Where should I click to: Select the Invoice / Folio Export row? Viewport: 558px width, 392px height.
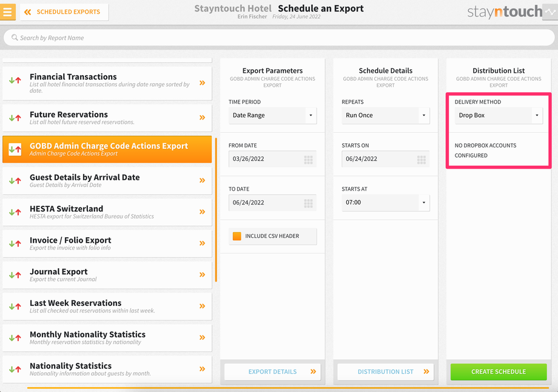[107, 243]
